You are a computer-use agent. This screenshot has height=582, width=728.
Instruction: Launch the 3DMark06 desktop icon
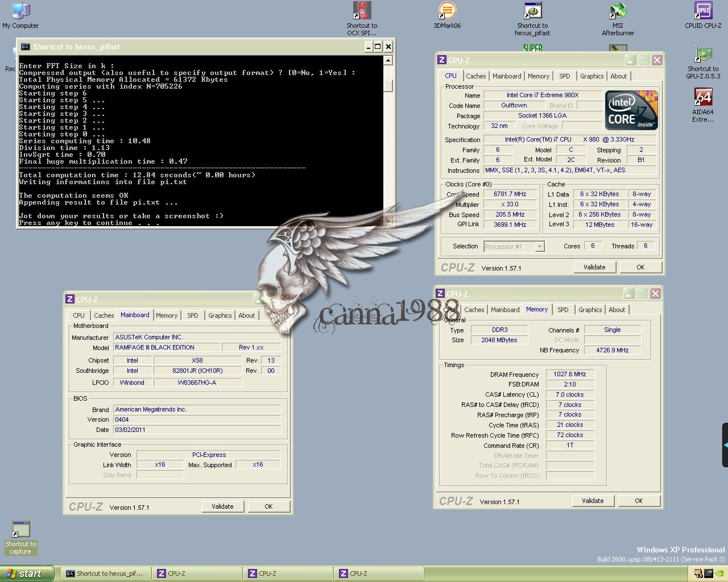[447, 15]
